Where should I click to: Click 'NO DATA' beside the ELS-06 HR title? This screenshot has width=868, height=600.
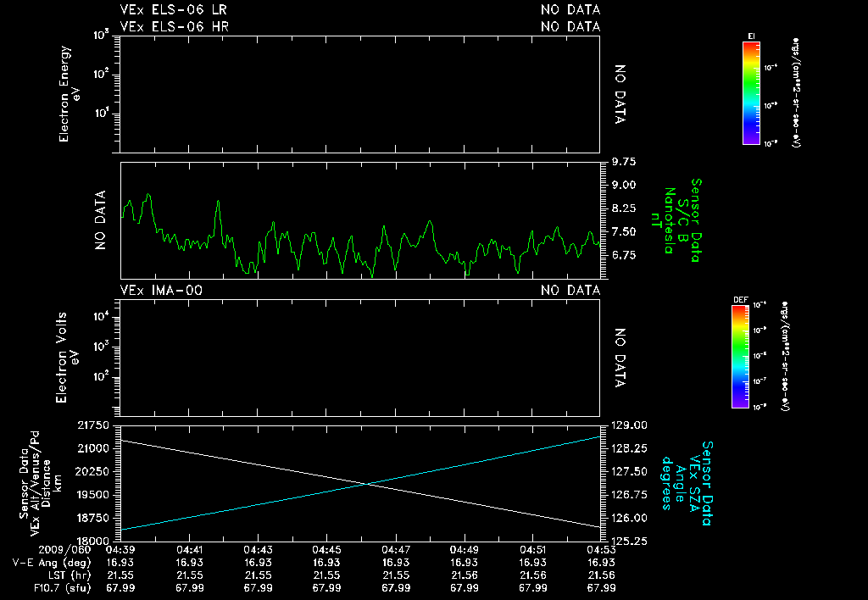coord(570,26)
